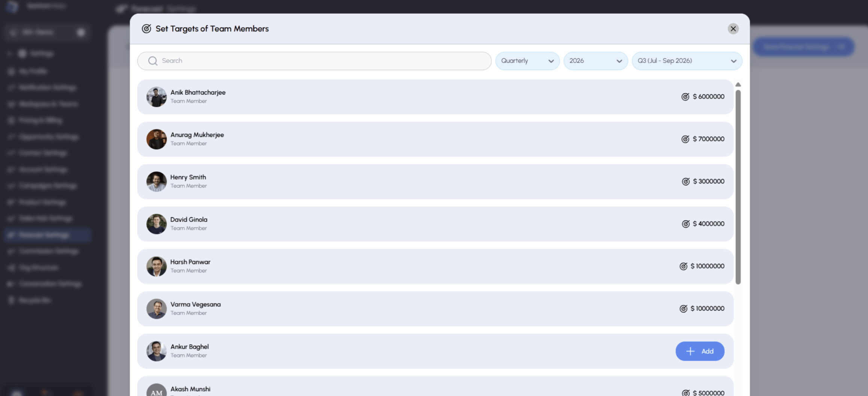The height and width of the screenshot is (396, 868).
Task: Click Harsh Panwar's $ 10000000 target
Action: click(x=707, y=266)
